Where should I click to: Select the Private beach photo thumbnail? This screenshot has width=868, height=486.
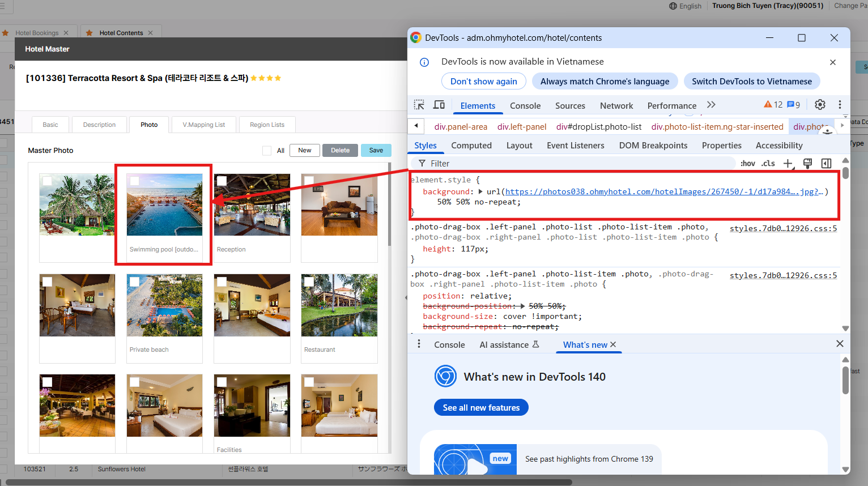pos(164,305)
